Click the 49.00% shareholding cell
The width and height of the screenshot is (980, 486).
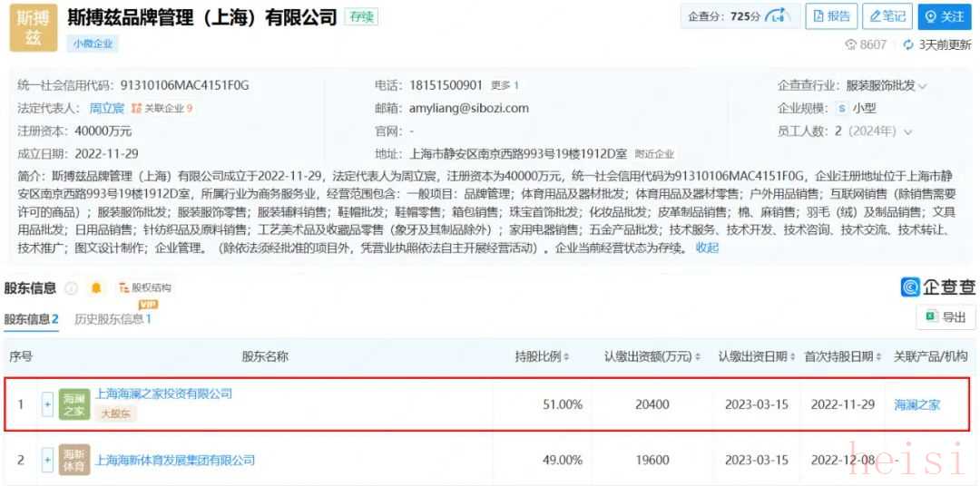pos(563,461)
